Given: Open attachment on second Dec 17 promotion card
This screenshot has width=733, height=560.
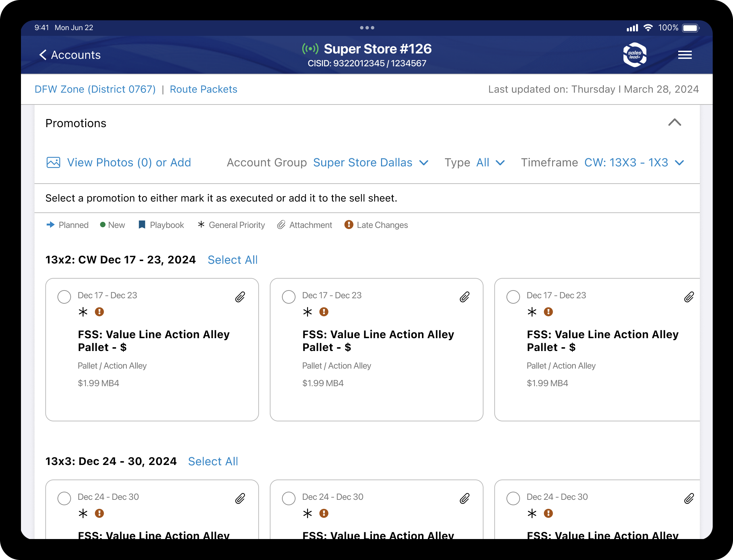Looking at the screenshot, I should pyautogui.click(x=465, y=297).
